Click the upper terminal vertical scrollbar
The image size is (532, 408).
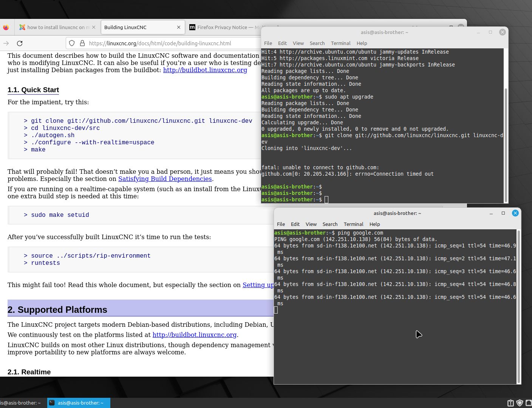point(506,145)
